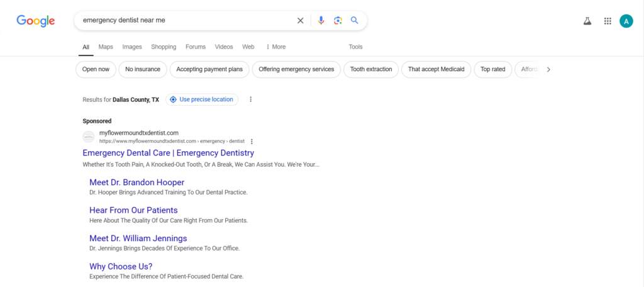Click the myflowermoundtxdentist.com site name

[139, 133]
